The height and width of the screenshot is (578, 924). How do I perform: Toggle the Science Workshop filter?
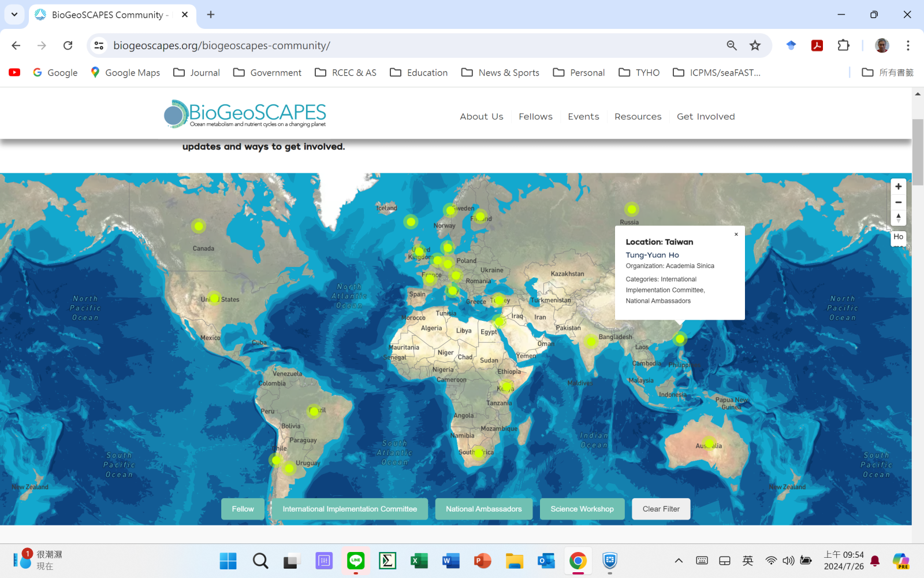(x=582, y=509)
